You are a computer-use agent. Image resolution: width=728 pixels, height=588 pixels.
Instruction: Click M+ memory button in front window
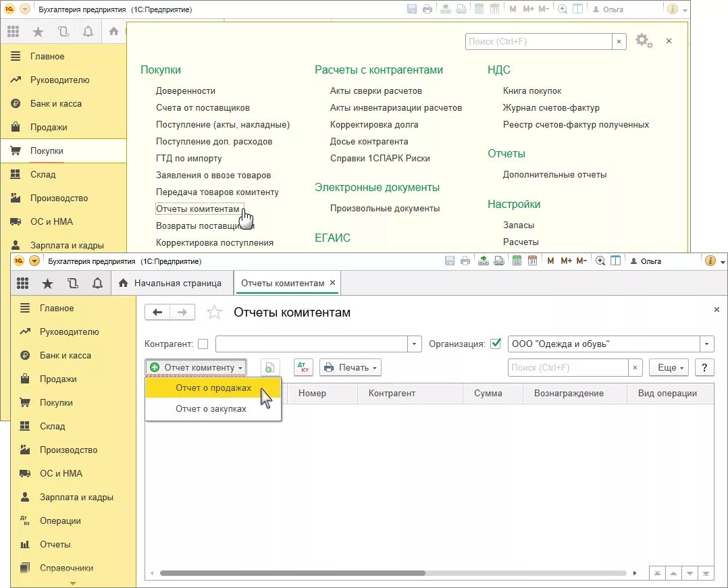coord(566,261)
